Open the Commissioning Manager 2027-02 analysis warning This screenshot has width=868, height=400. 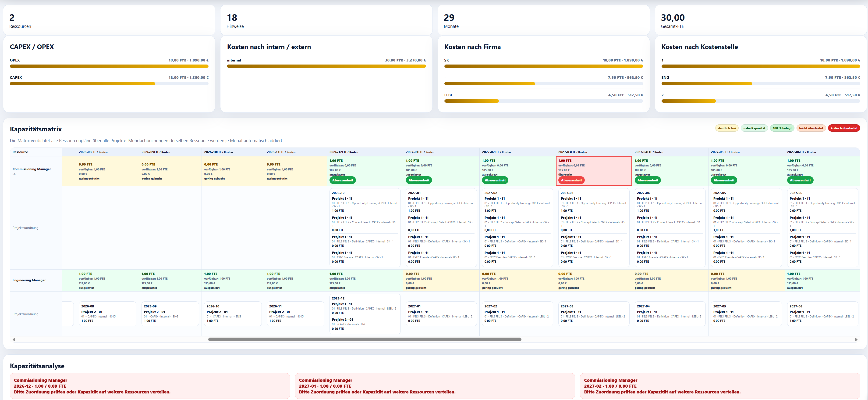pos(720,386)
